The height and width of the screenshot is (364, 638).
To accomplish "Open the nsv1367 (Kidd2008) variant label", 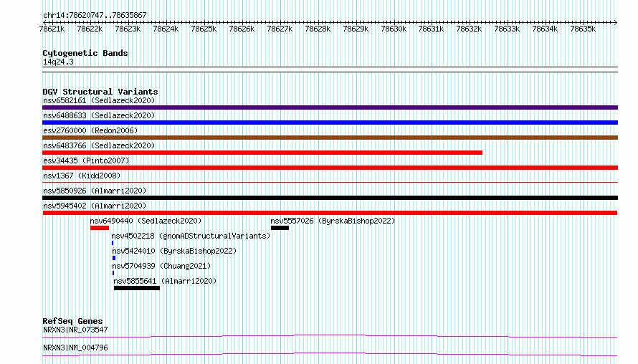I will coord(82,176).
